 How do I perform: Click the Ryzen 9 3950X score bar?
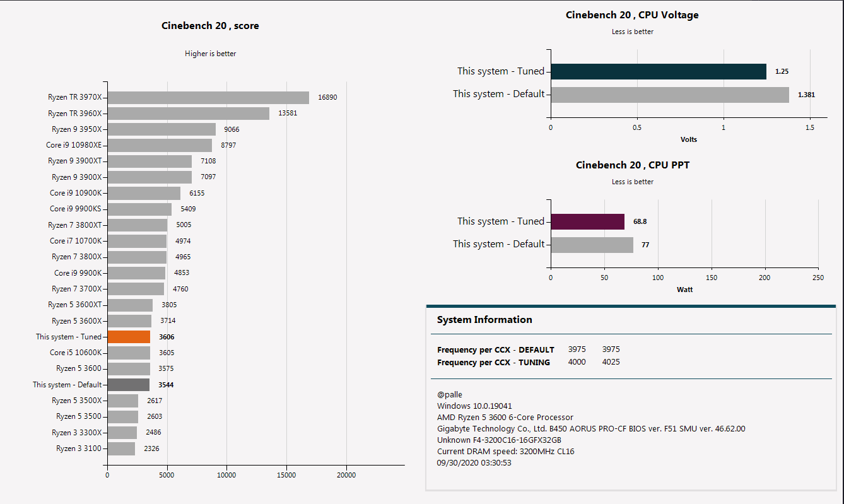coord(161,129)
